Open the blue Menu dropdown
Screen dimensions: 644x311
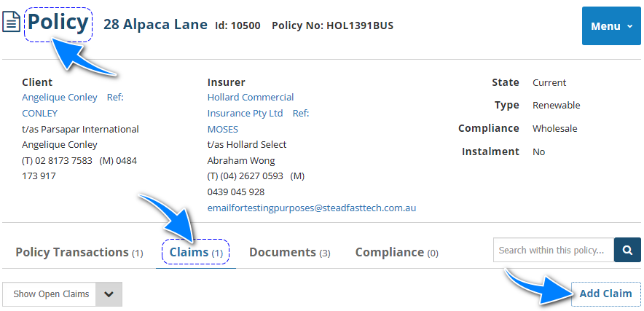coord(611,26)
